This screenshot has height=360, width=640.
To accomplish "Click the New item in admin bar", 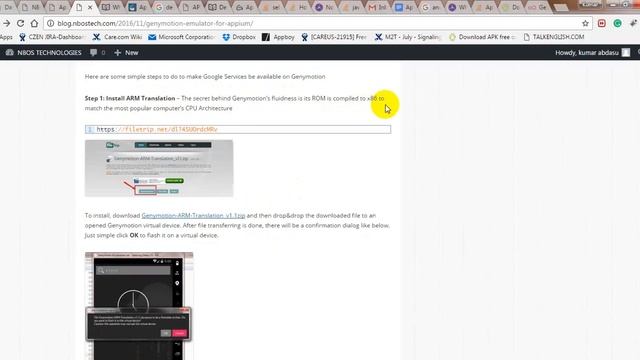I will 126,53.
